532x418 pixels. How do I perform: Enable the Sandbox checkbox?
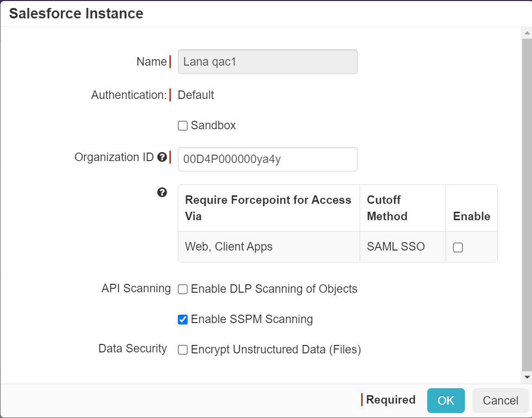(x=182, y=126)
